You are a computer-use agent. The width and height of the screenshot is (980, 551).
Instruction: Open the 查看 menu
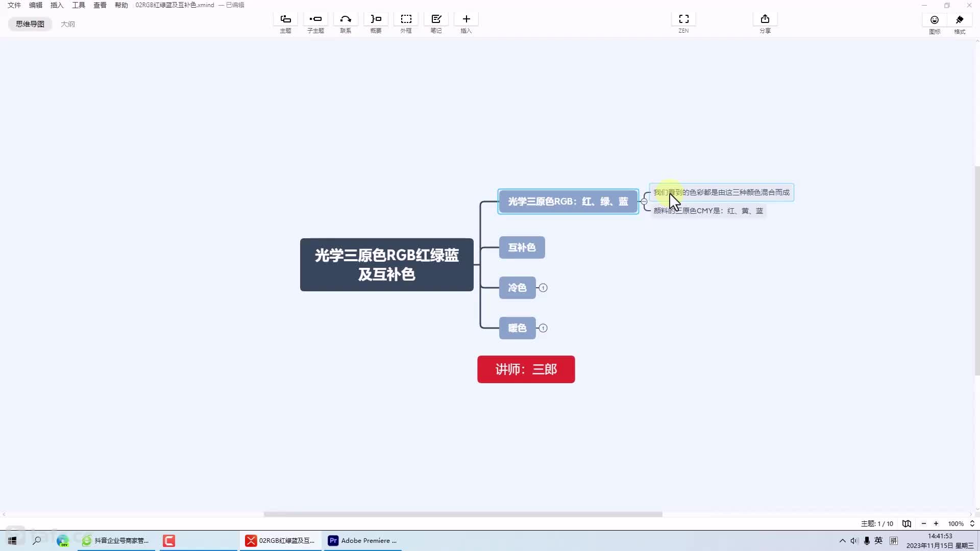click(100, 5)
